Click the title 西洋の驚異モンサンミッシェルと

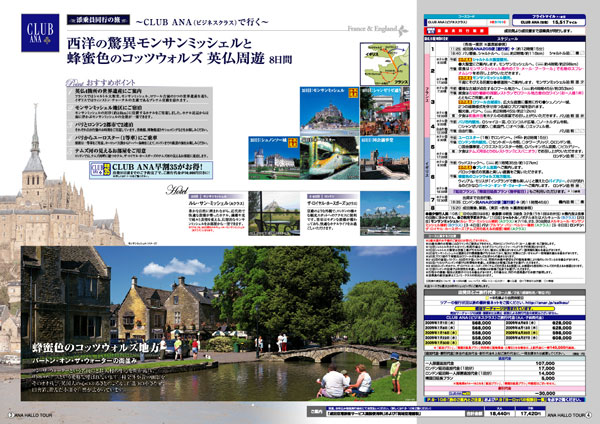pyautogui.click(x=159, y=42)
